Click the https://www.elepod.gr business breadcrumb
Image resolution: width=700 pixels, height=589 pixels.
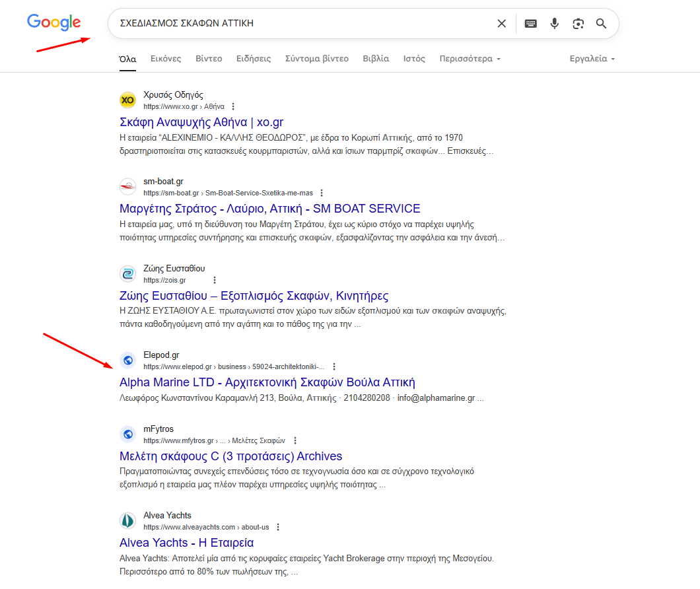pyautogui.click(x=234, y=366)
